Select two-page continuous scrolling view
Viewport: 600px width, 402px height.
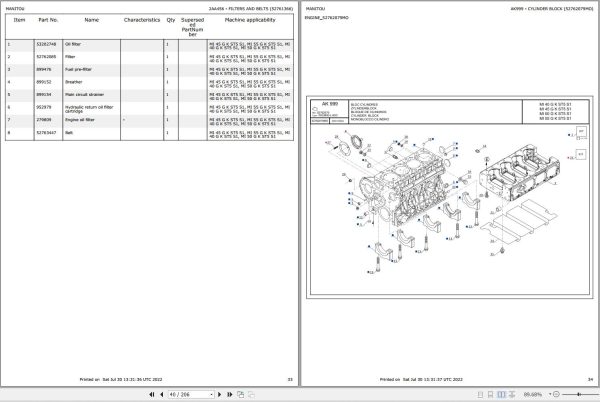coord(512,394)
